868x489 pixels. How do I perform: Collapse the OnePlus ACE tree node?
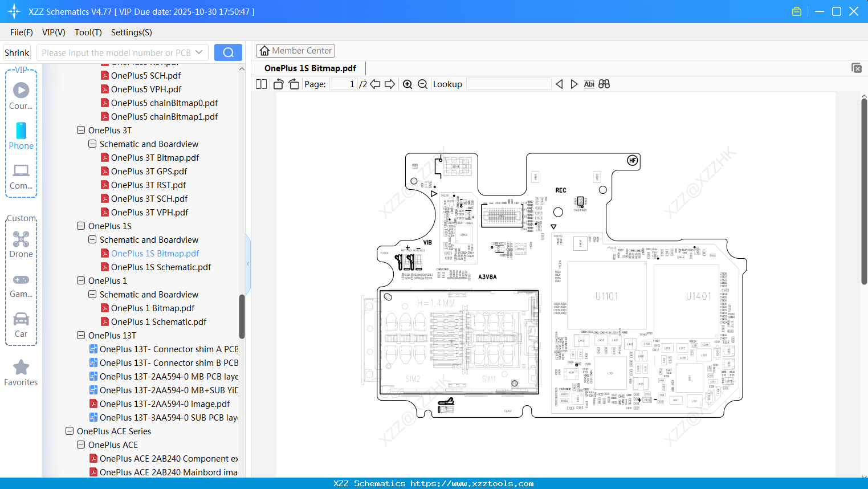coord(81,445)
